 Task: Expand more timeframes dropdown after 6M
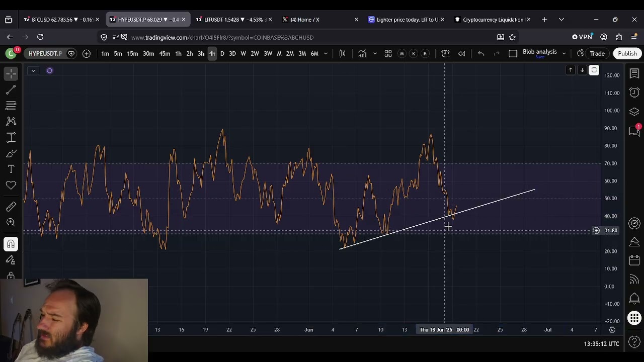(326, 53)
